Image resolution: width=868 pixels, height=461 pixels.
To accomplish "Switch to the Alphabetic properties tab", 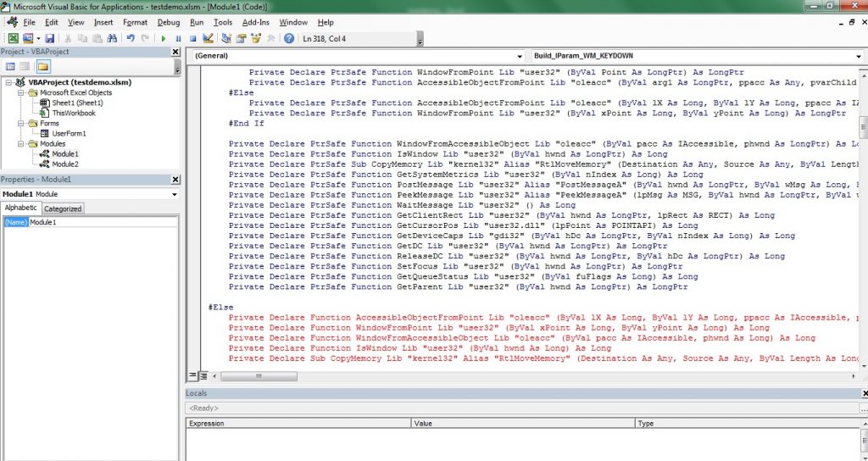I will click(21, 208).
